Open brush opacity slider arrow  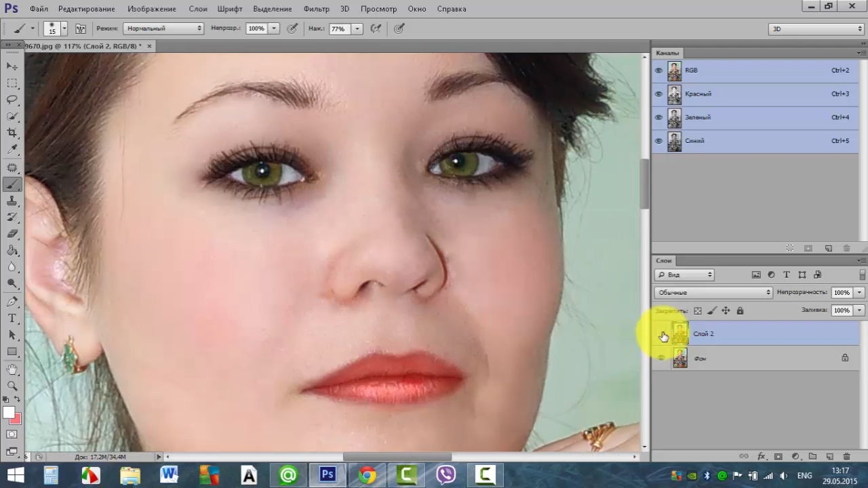[x=274, y=28]
